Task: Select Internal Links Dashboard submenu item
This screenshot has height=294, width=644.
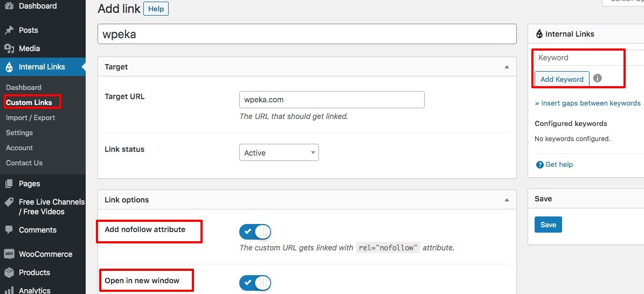Action: point(23,87)
